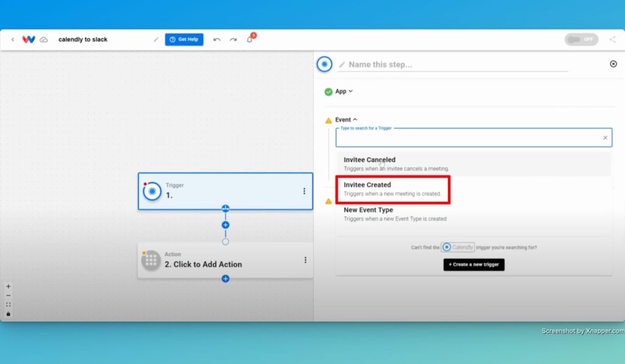This screenshot has width=625, height=364.
Task: Zoom in on the canvas
Action: (x=9, y=287)
